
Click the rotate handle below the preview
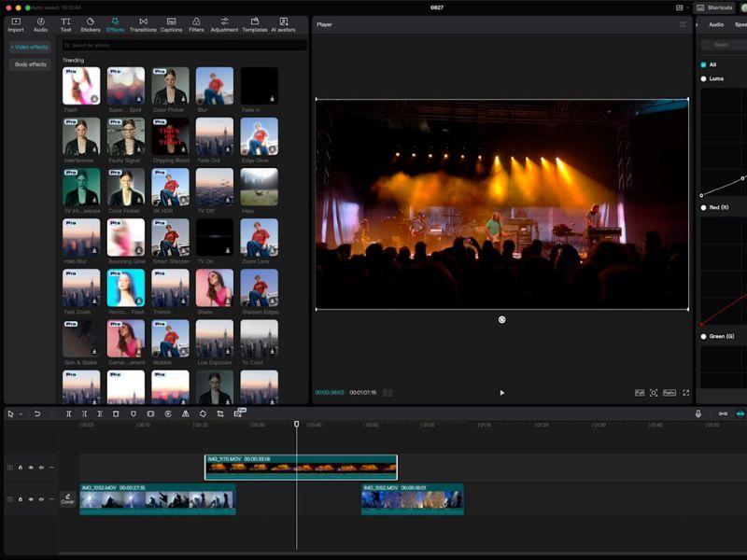coord(502,319)
